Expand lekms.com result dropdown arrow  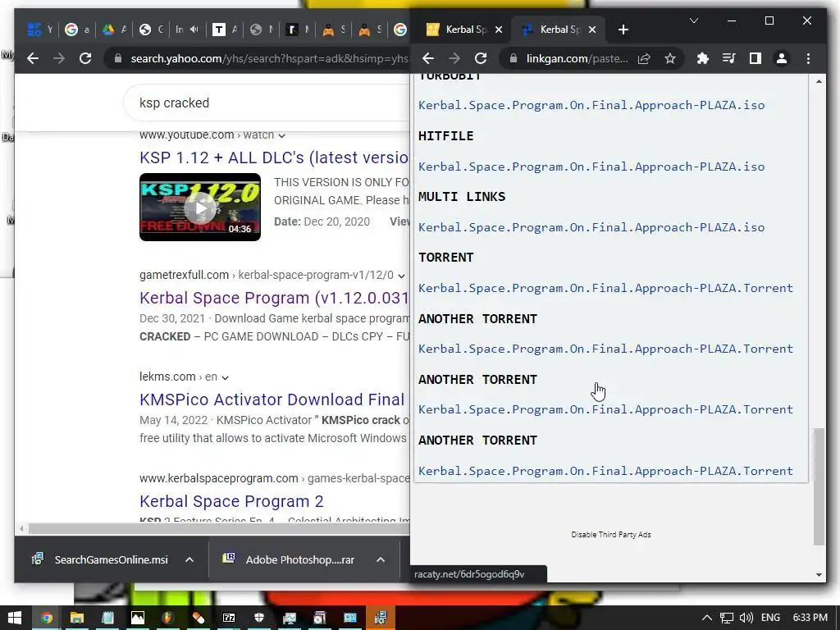tap(225, 377)
